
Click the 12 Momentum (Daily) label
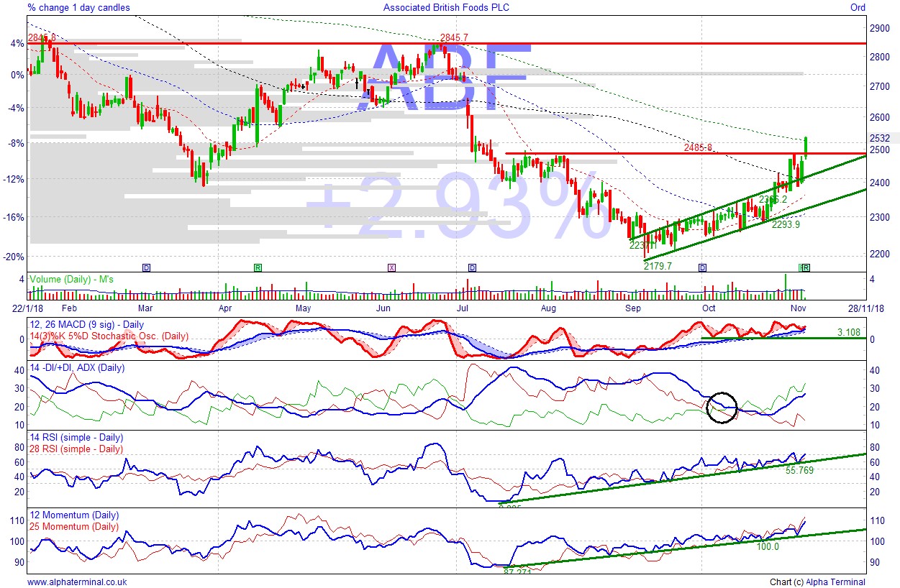tap(73, 515)
